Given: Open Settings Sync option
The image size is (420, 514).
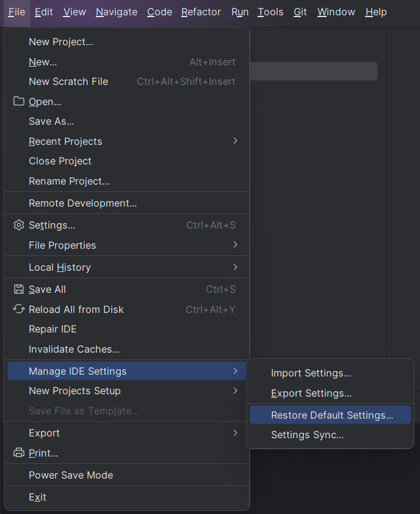Looking at the screenshot, I should pos(307,435).
